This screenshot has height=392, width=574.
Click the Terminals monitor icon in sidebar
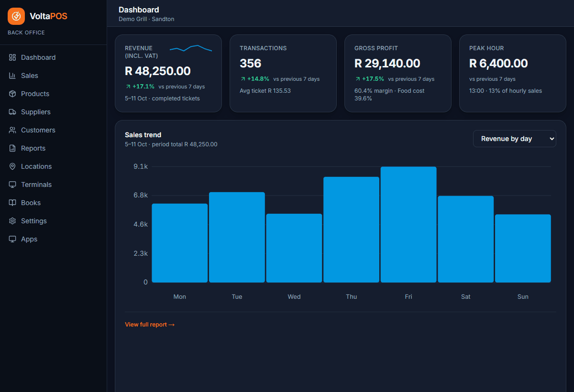(12, 185)
